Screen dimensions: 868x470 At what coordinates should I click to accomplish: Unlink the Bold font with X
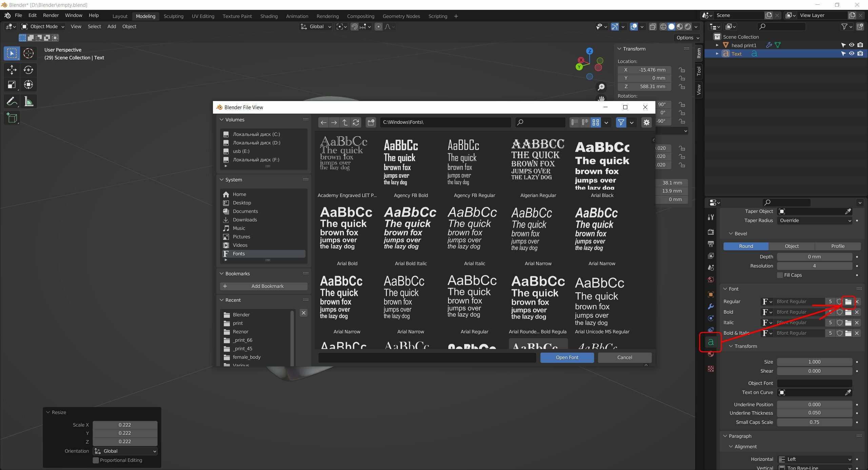[x=857, y=312]
